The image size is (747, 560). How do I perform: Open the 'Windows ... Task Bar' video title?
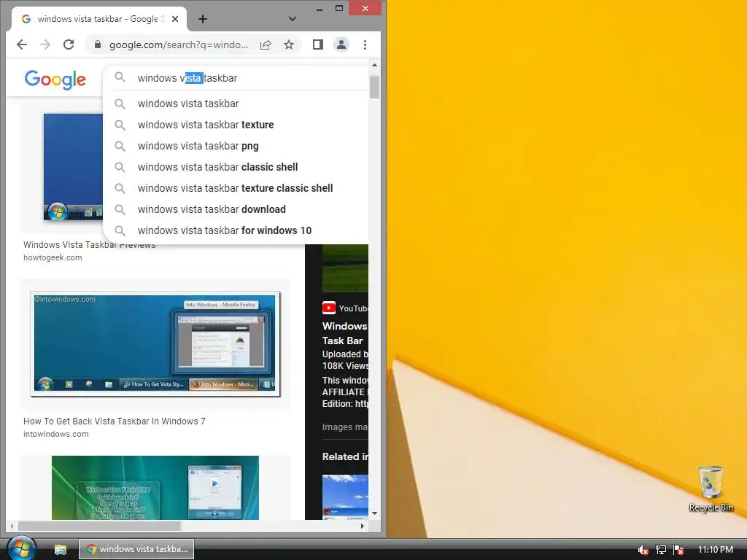click(x=345, y=333)
